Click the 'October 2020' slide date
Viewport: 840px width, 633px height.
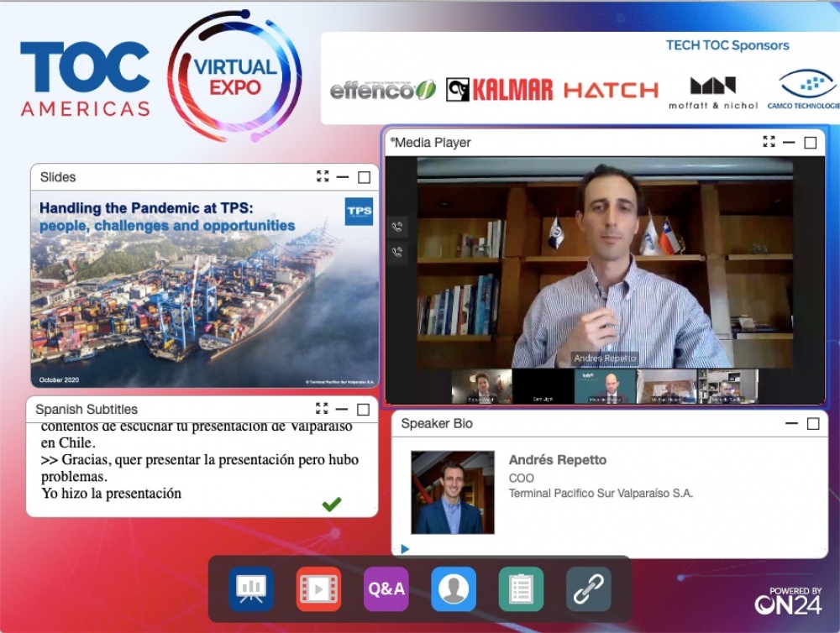59,379
